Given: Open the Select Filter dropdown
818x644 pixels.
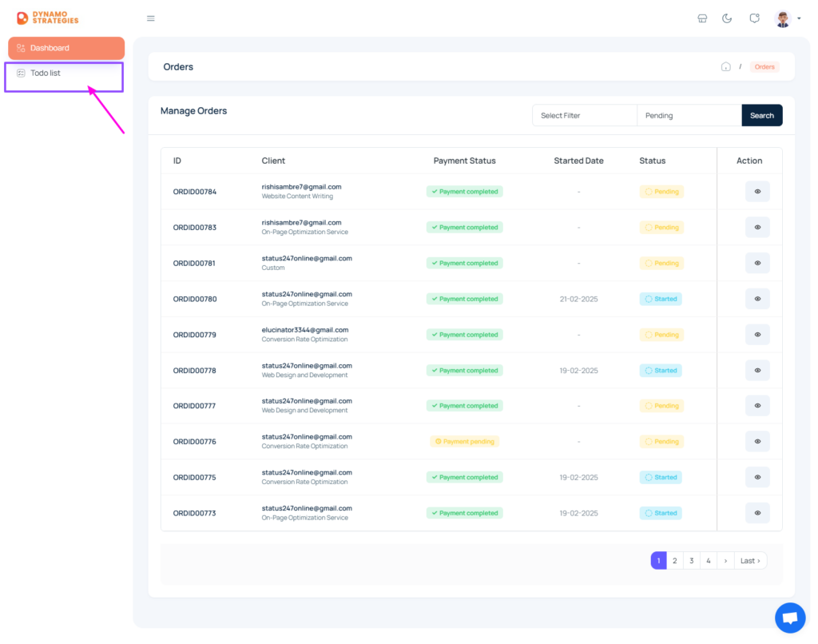Looking at the screenshot, I should (584, 115).
